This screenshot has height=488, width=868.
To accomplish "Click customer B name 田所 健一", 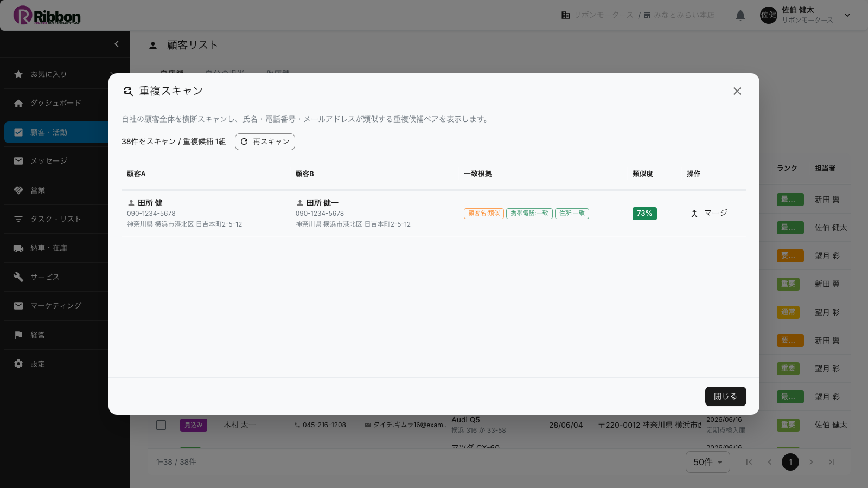I will pos(322,203).
